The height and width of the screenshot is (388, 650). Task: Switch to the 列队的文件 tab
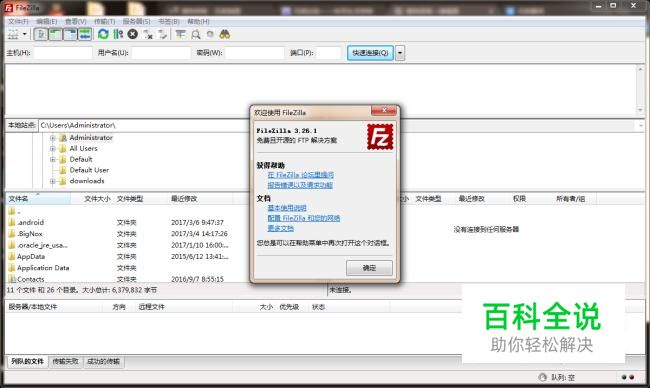[27, 361]
